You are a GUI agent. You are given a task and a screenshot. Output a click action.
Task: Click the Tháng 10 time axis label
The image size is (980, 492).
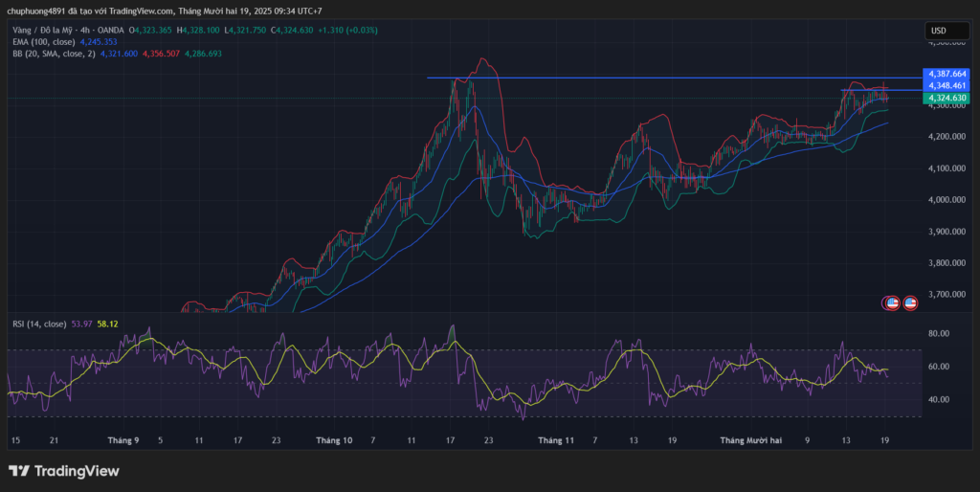pyautogui.click(x=334, y=439)
